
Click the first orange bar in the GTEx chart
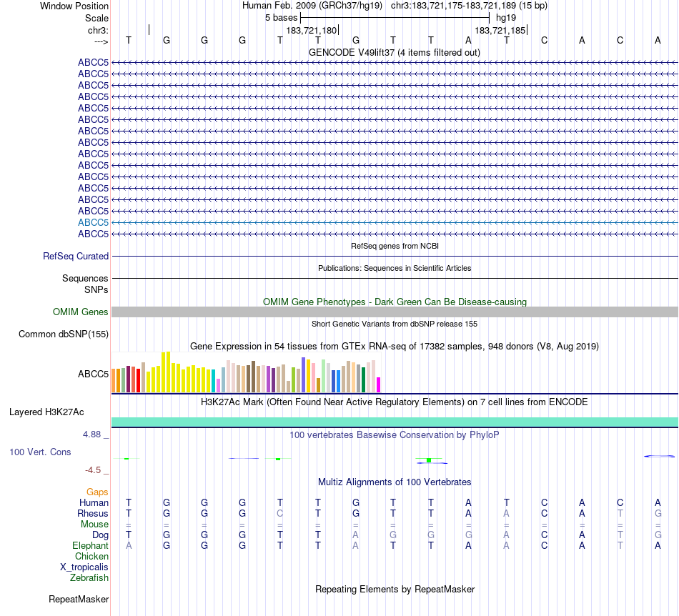114,380
